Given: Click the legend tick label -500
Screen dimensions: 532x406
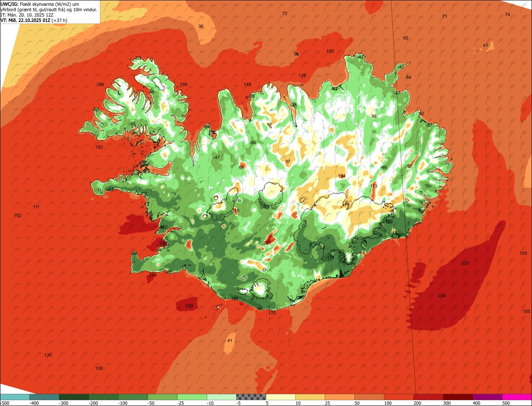Looking at the screenshot, I should tap(5, 403).
